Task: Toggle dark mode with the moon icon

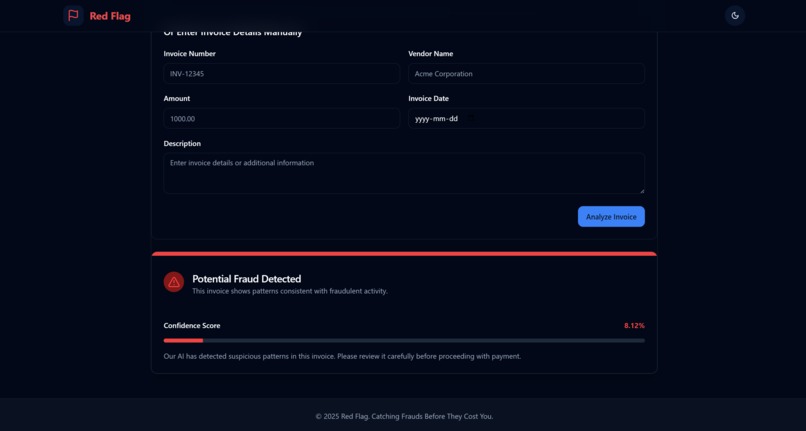Action: point(735,15)
